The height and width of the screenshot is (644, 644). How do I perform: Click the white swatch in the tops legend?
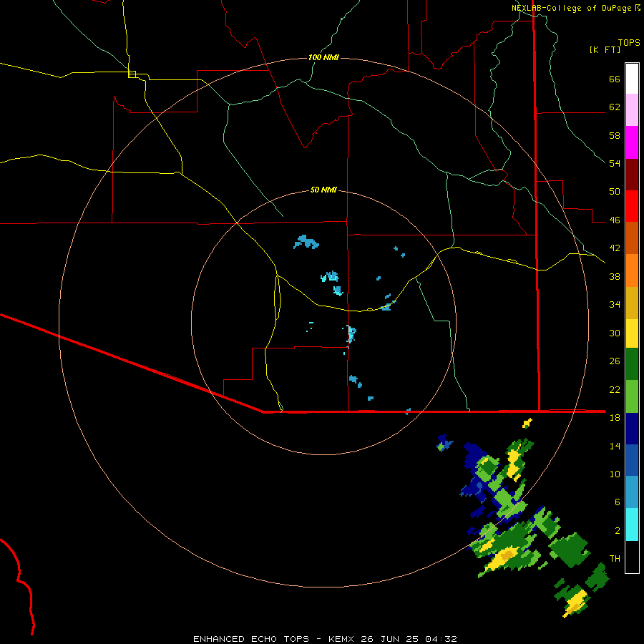pos(632,79)
